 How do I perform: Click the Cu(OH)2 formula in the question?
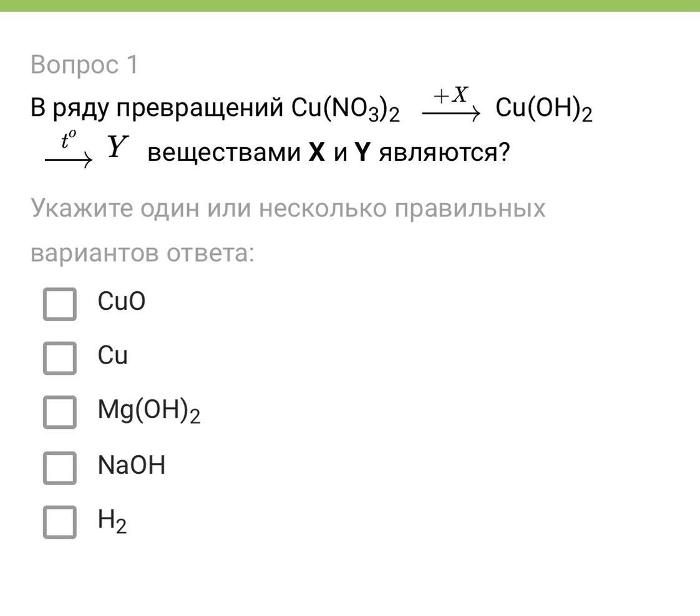pos(543,109)
